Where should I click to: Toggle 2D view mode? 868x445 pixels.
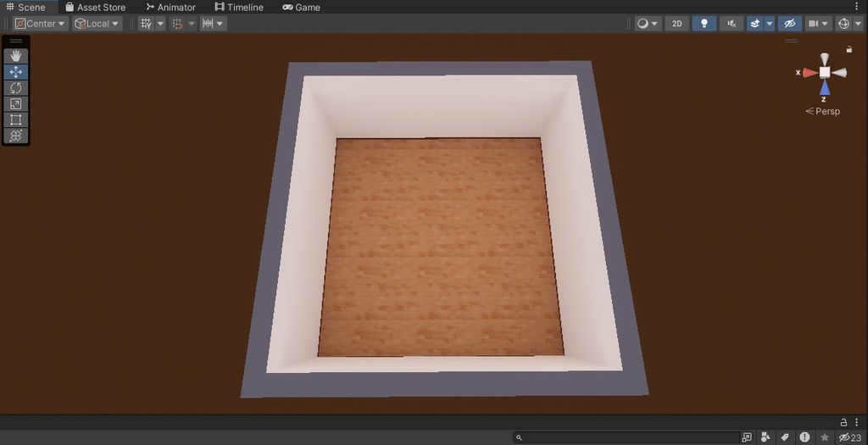(x=677, y=24)
